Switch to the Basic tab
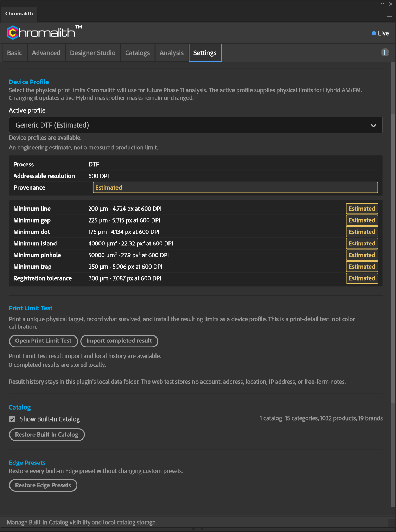Image resolution: width=396 pixels, height=532 pixels. click(x=15, y=53)
